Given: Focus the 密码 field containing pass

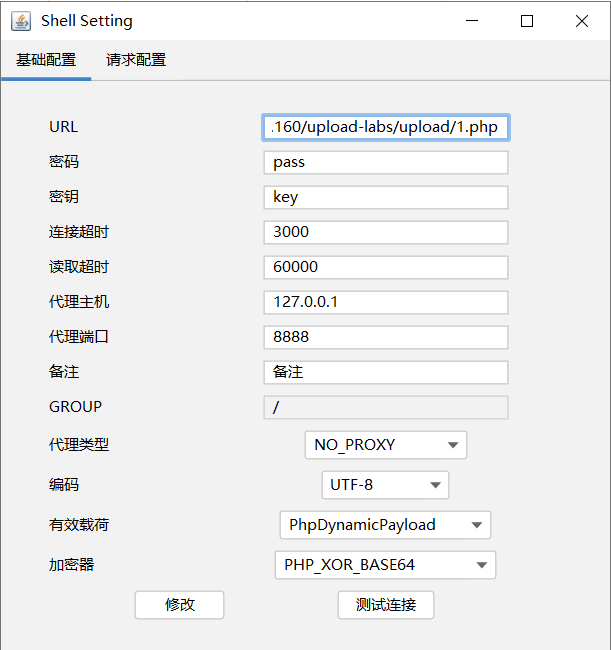Looking at the screenshot, I should tap(386, 162).
